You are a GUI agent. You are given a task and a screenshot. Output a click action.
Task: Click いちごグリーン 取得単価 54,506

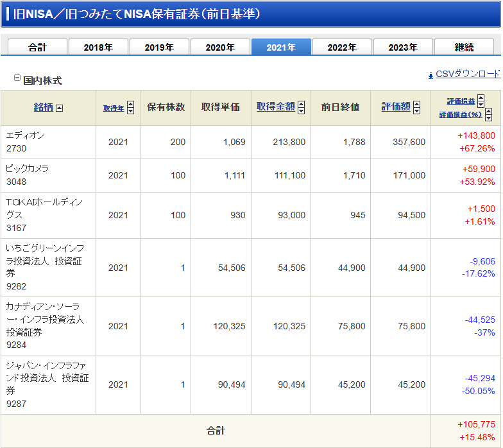[232, 268]
